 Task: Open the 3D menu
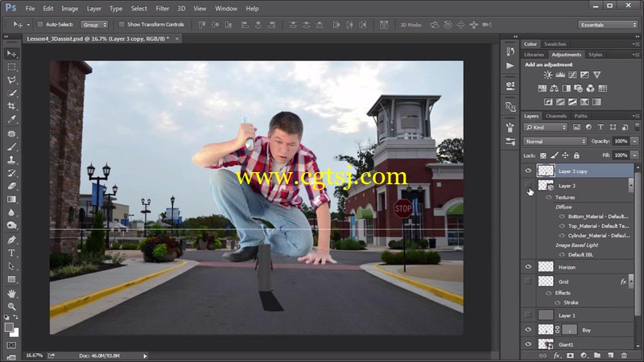pos(181,8)
